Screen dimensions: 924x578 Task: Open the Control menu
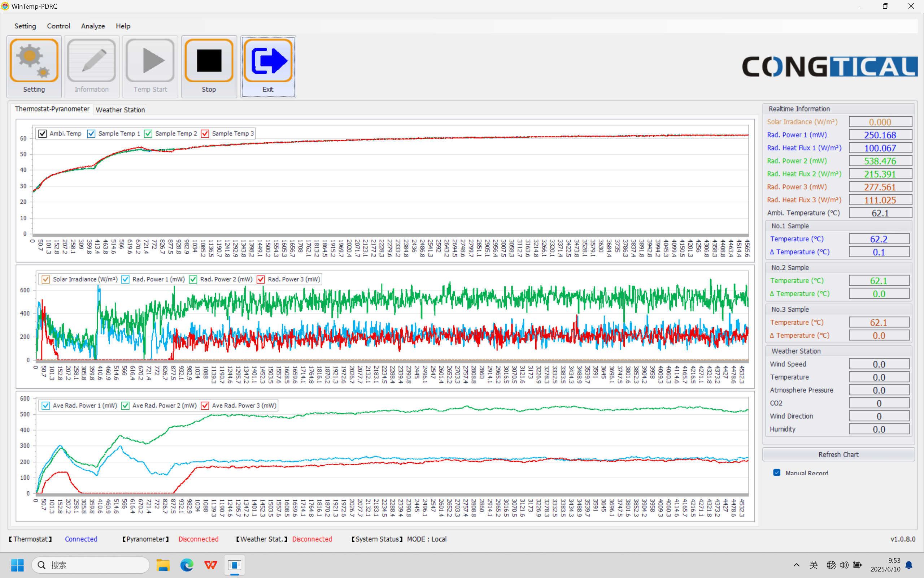(x=58, y=26)
